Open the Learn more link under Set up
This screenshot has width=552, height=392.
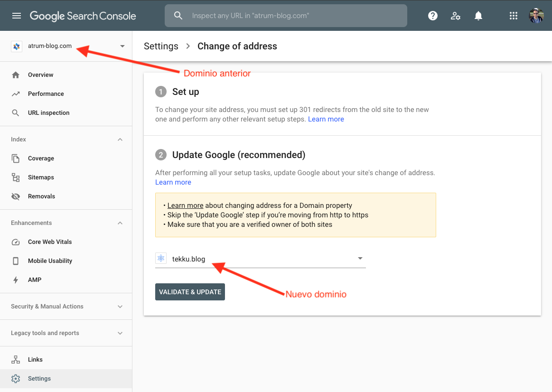326,119
